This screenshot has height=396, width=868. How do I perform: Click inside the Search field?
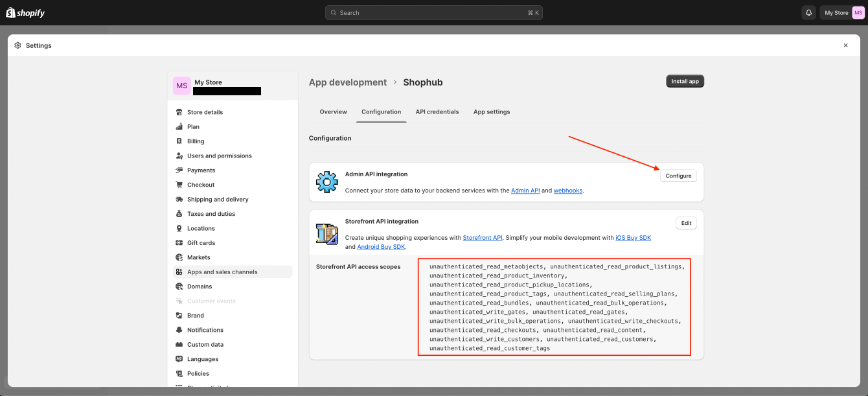pyautogui.click(x=433, y=12)
